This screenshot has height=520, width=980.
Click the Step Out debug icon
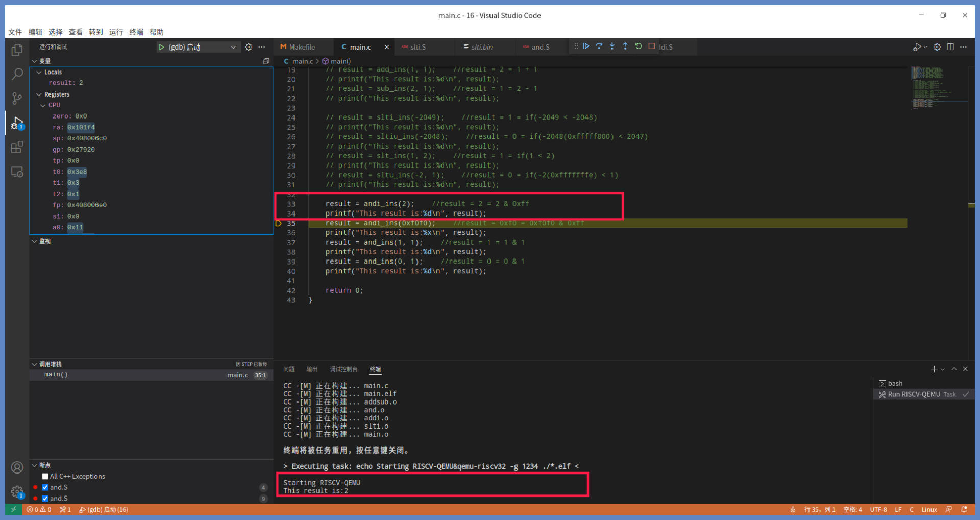(x=625, y=46)
